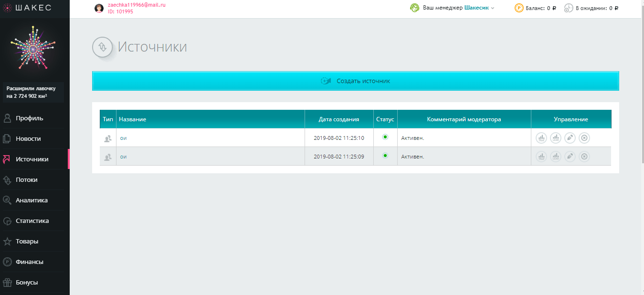Image resolution: width=644 pixels, height=295 pixels.
Task: Open LEAD statistics for the first source
Action: click(x=555, y=138)
